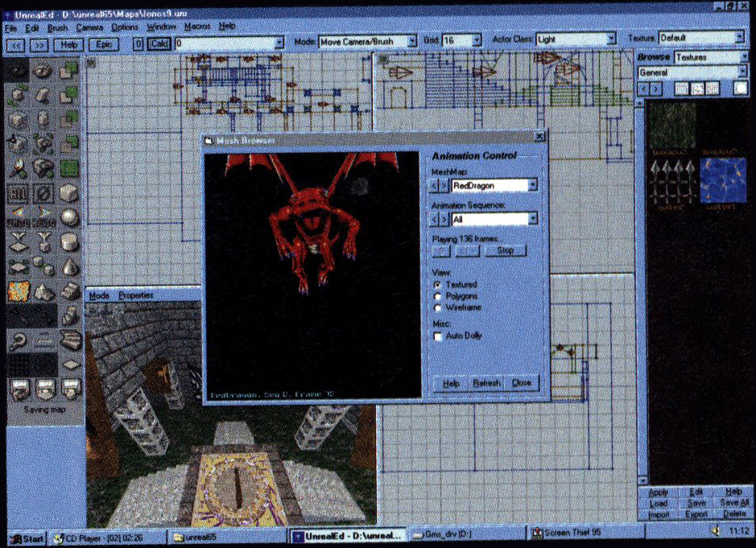Click the Calc button on toolbar

pos(159,44)
